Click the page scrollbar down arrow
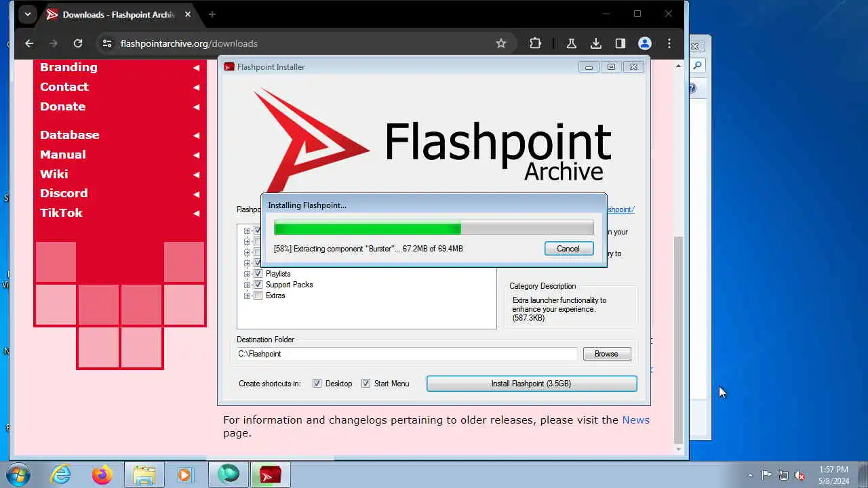Image resolution: width=868 pixels, height=488 pixels. 678,449
